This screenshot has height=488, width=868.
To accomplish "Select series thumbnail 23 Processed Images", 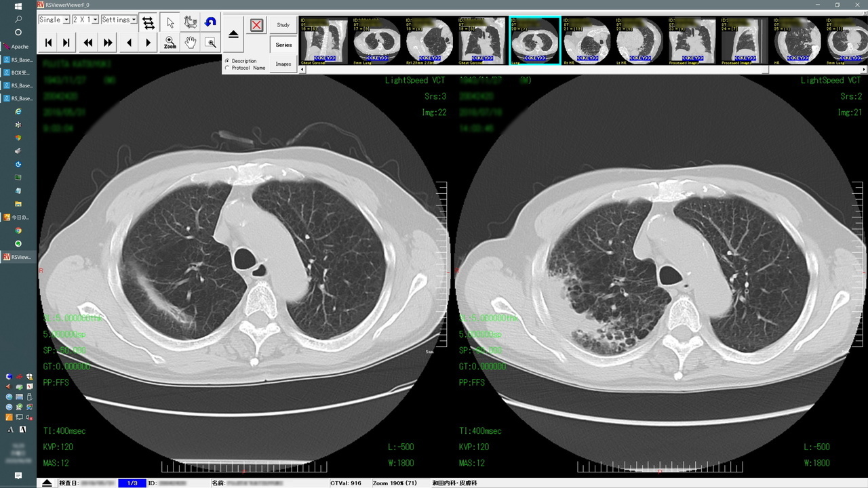I will [693, 41].
